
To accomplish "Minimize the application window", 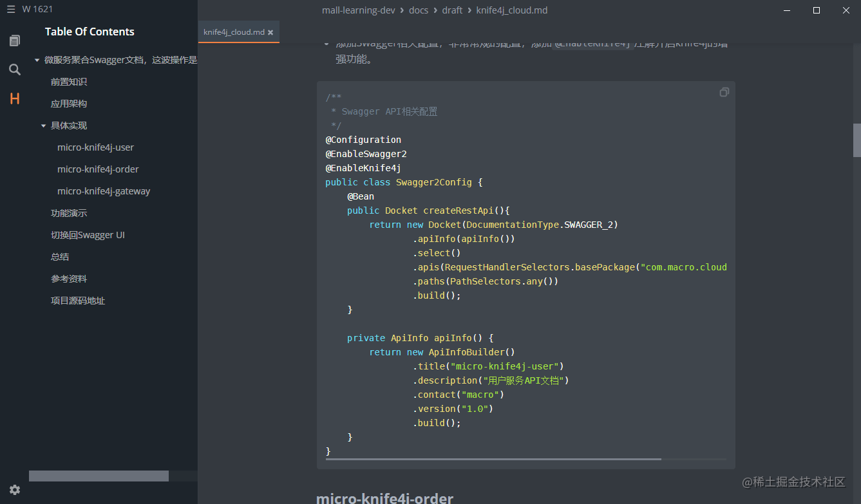I will 787,10.
